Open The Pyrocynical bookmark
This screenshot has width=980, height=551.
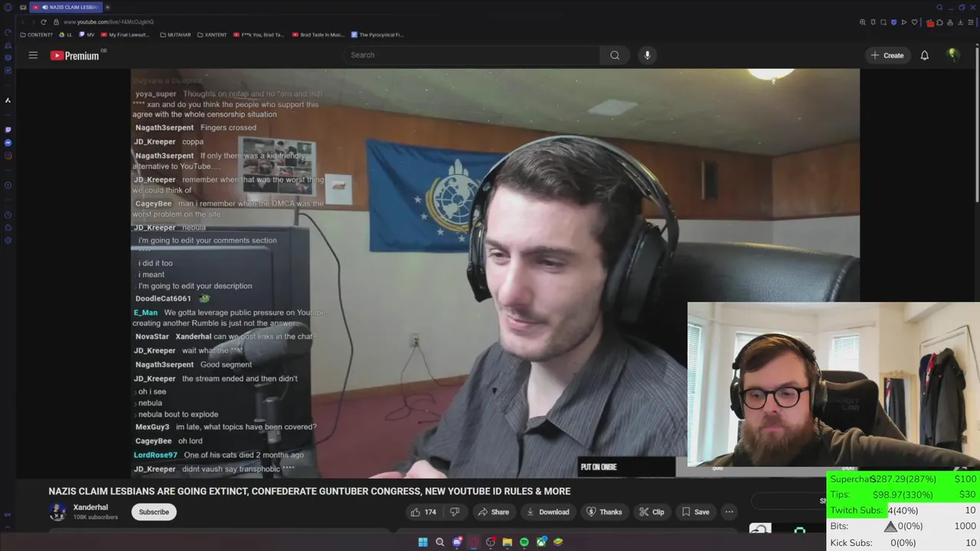(377, 34)
